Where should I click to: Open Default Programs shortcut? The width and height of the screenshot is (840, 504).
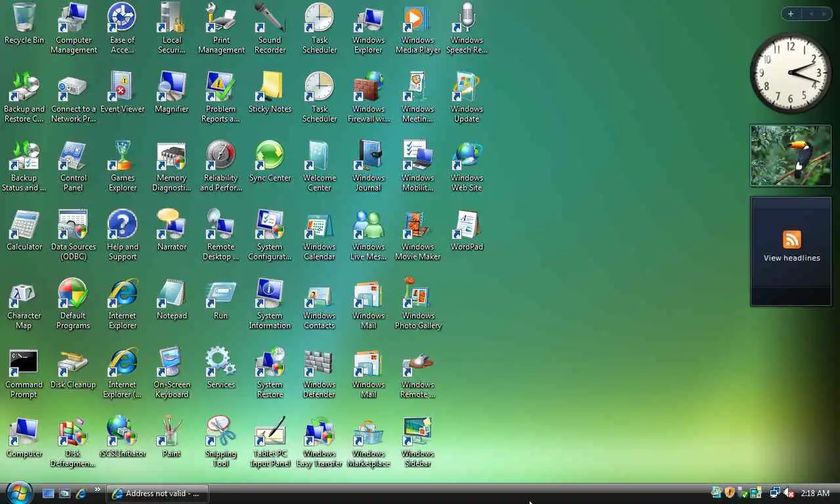pyautogui.click(x=73, y=304)
